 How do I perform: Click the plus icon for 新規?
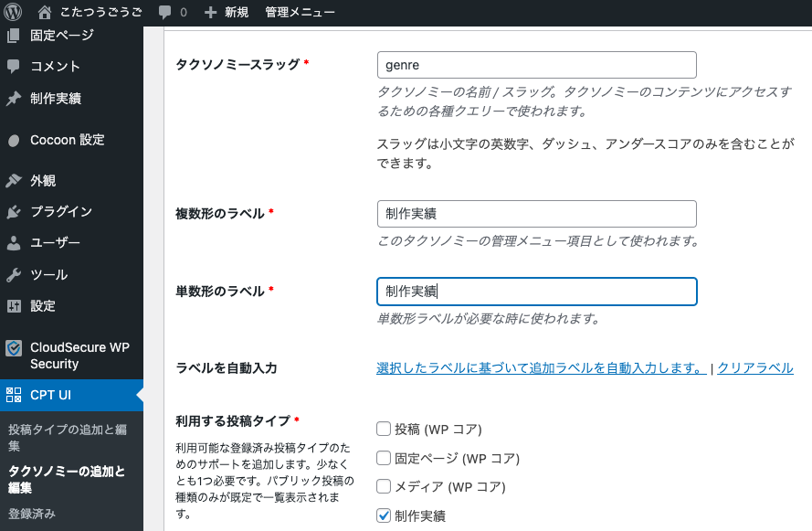click(211, 13)
